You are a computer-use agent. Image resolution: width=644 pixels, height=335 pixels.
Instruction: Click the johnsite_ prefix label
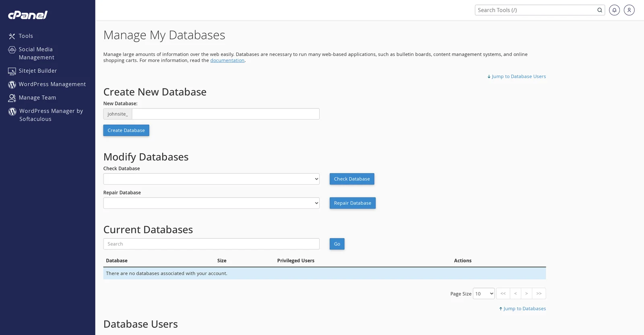tap(118, 114)
